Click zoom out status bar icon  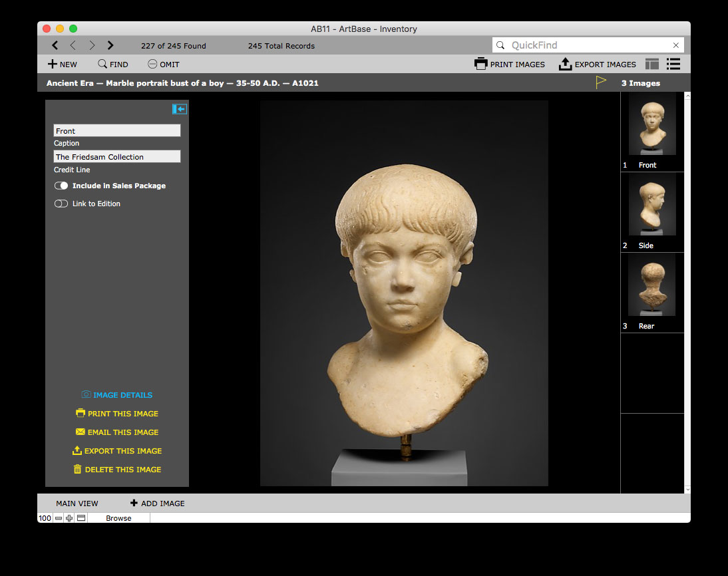click(x=59, y=518)
